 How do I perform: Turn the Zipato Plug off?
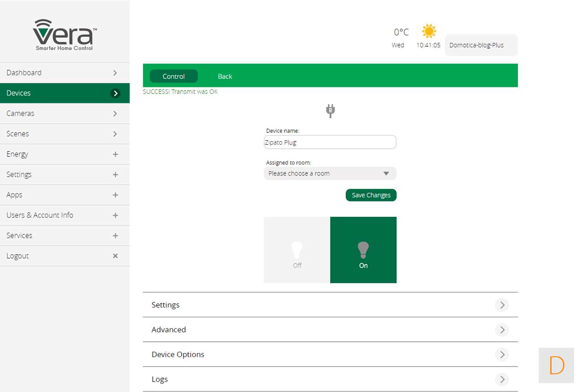click(x=297, y=250)
